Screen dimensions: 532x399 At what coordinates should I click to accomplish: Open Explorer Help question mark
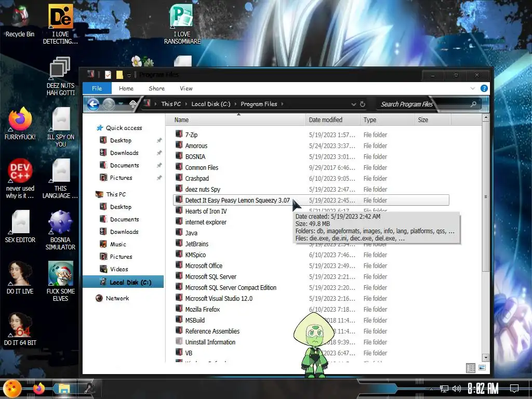tap(484, 88)
